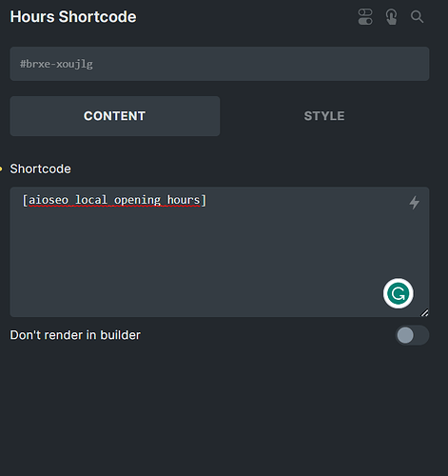Click the Hours Shortcode panel title
Screen dimensions: 448x476
point(73,17)
